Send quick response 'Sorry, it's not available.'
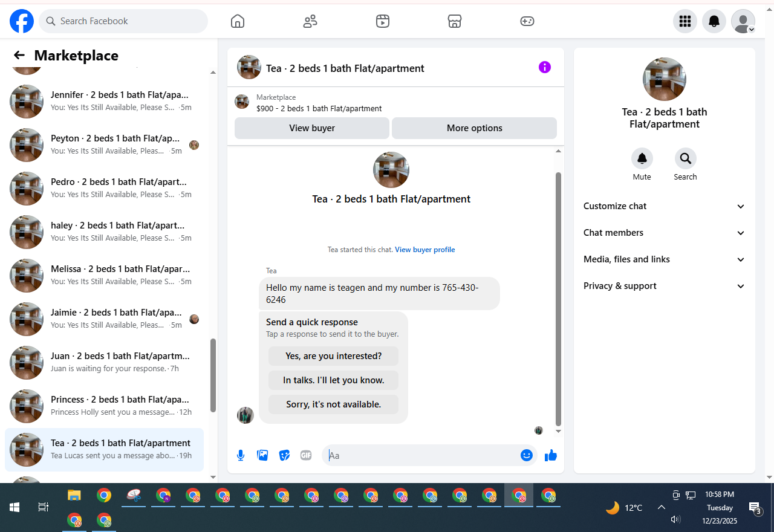This screenshot has width=774, height=532. (x=334, y=404)
